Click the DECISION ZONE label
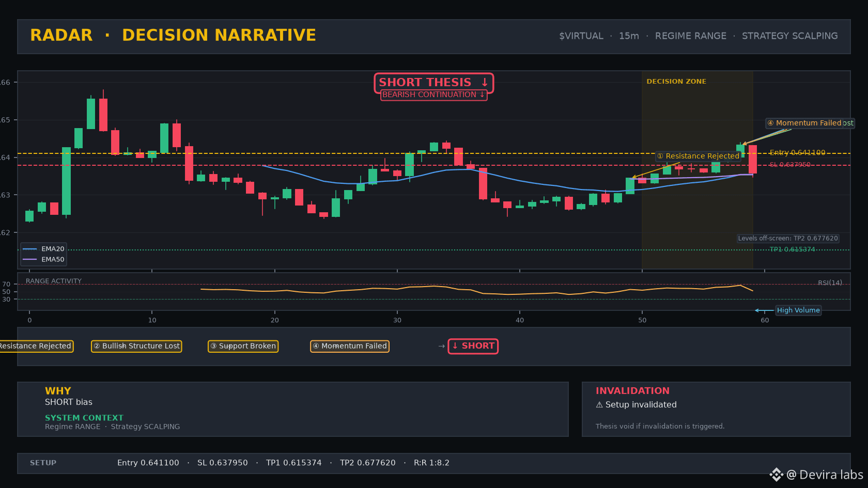Viewport: 868px width, 488px height. [x=676, y=82]
